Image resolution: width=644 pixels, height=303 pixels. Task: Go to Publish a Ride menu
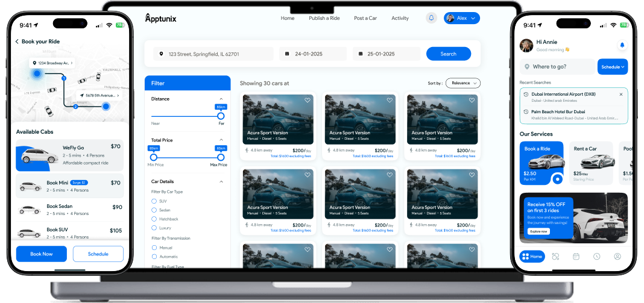324,18
